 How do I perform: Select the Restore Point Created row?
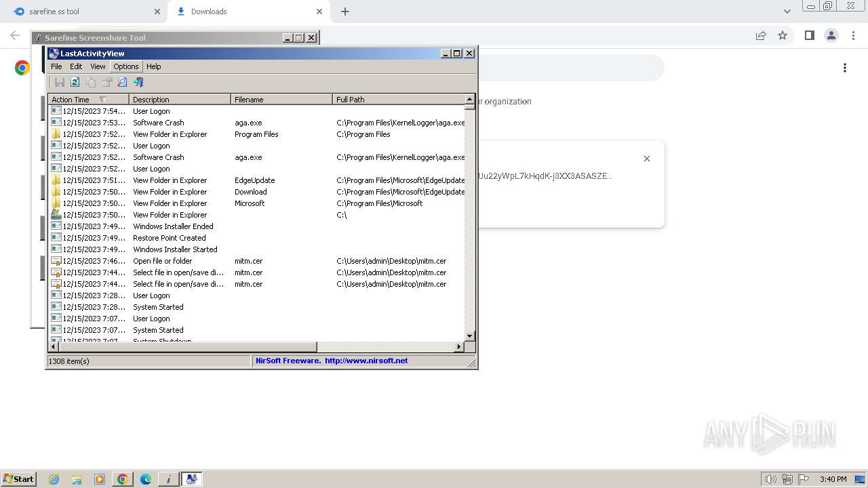[x=257, y=238]
